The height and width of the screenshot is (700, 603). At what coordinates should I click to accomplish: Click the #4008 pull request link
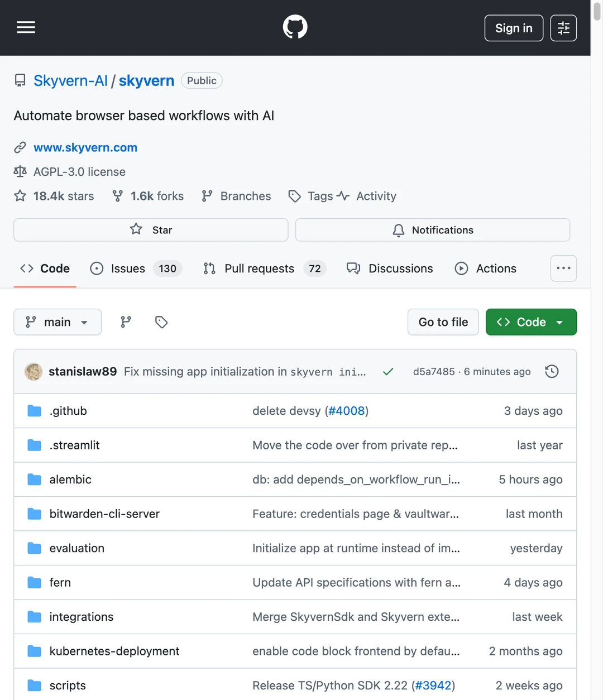pyautogui.click(x=347, y=411)
